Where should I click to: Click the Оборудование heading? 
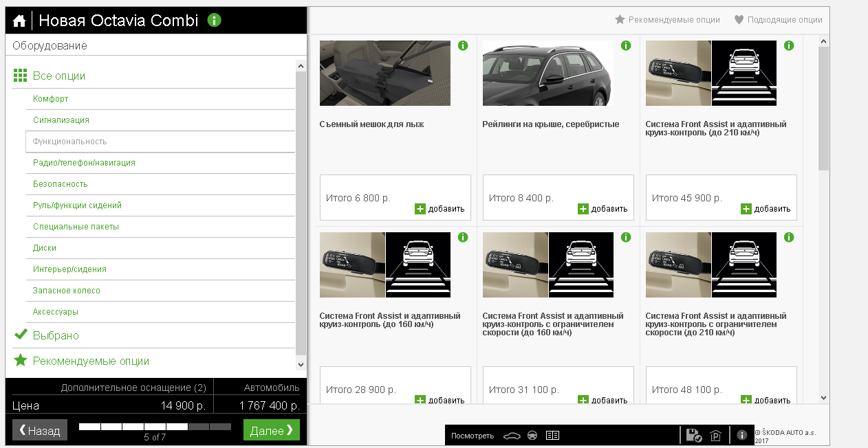(50, 46)
